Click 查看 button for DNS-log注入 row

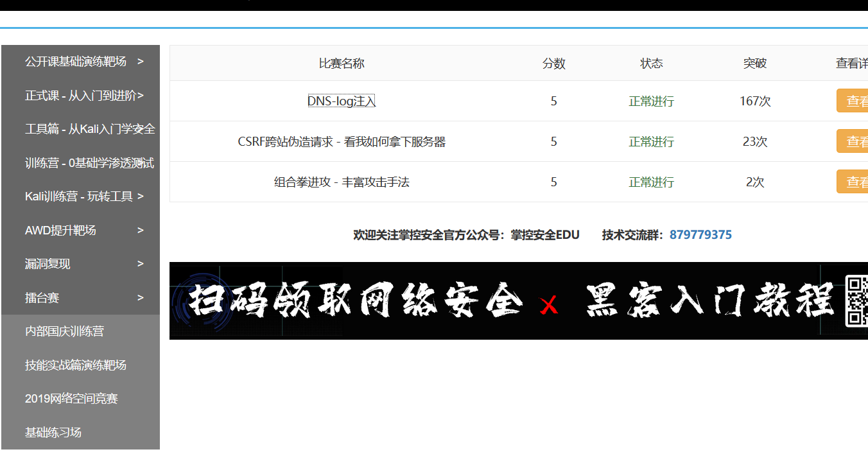(854, 101)
